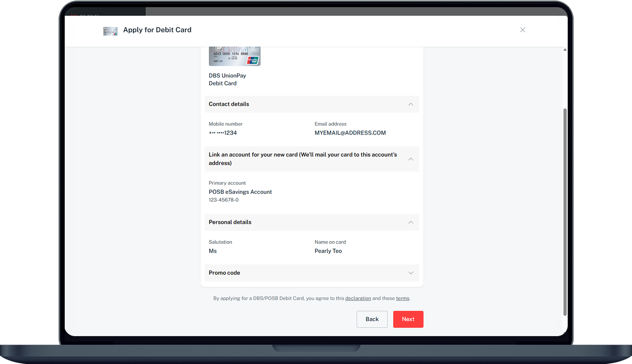
Task: Click the debit card icon in header
Action: pos(110,31)
